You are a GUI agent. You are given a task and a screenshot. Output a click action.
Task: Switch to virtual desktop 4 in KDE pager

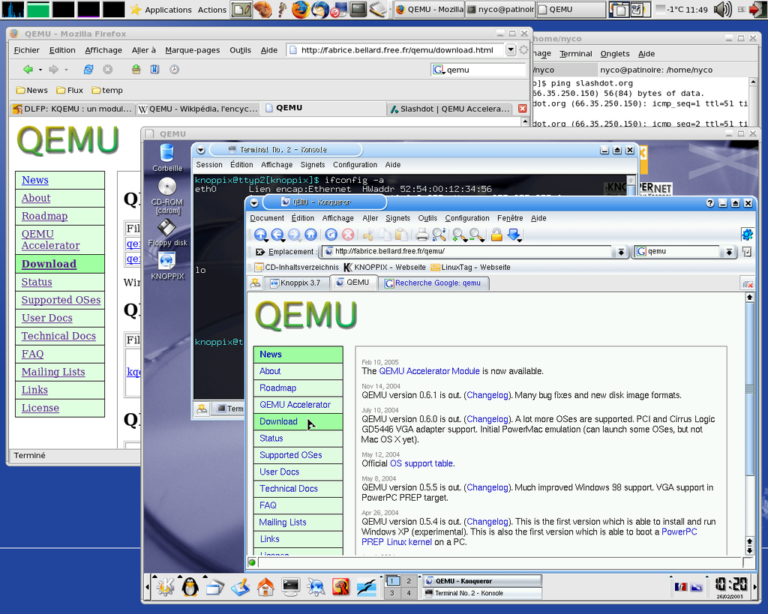pyautogui.click(x=409, y=593)
